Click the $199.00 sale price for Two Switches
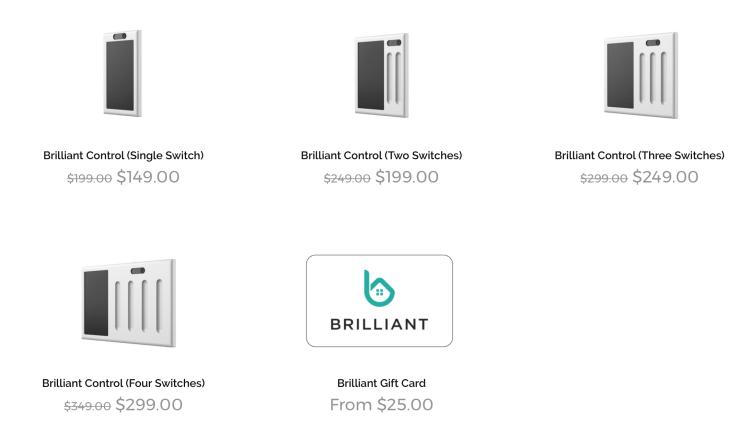 click(406, 177)
